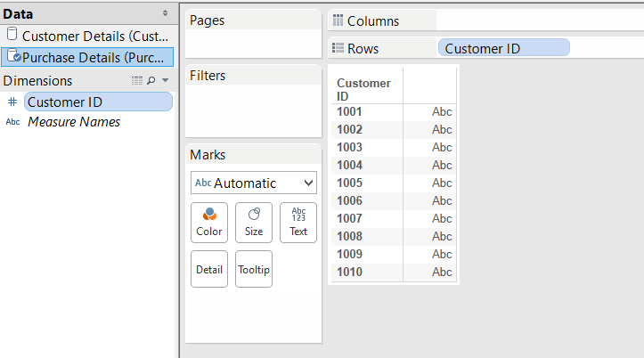Click the number type icon beside Customer ID
644x358 pixels.
click(12, 102)
